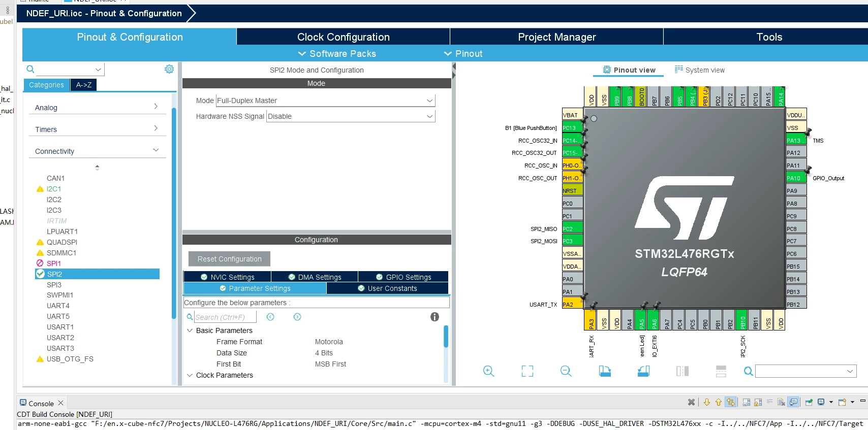Viewport: 868px width, 430px height.
Task: Go to next parameter search result
Action: [297, 317]
